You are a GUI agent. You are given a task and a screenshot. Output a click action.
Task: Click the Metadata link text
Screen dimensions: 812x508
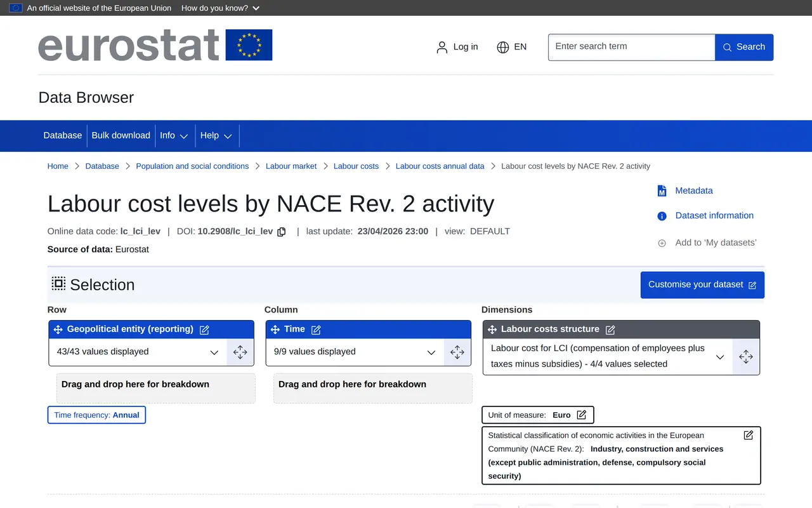694,191
